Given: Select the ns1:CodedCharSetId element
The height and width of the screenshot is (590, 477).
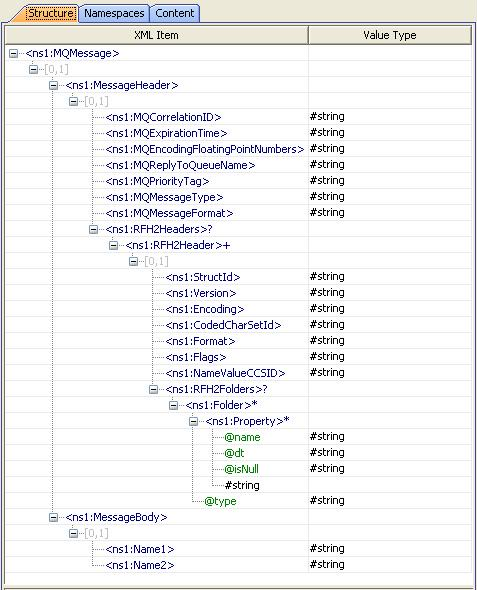Looking at the screenshot, I should tap(223, 325).
